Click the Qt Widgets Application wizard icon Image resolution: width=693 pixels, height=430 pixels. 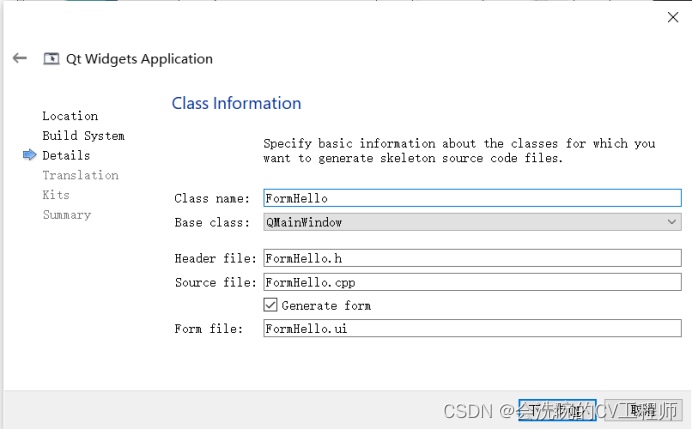click(51, 58)
